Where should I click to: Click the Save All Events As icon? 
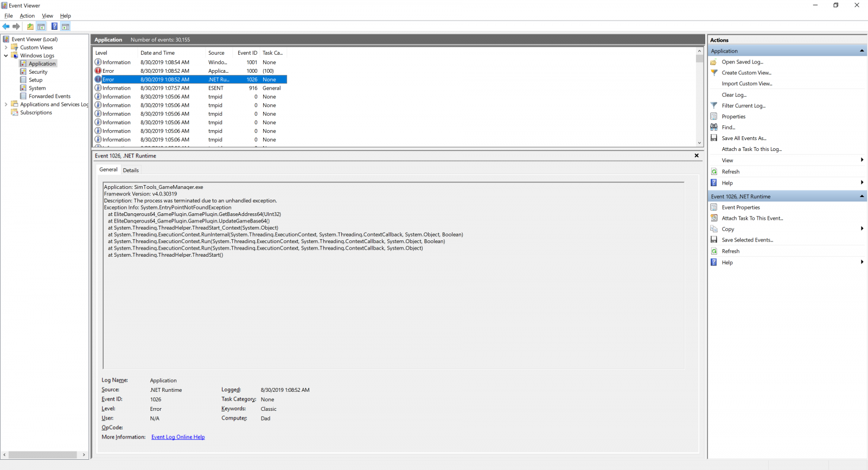pos(714,138)
